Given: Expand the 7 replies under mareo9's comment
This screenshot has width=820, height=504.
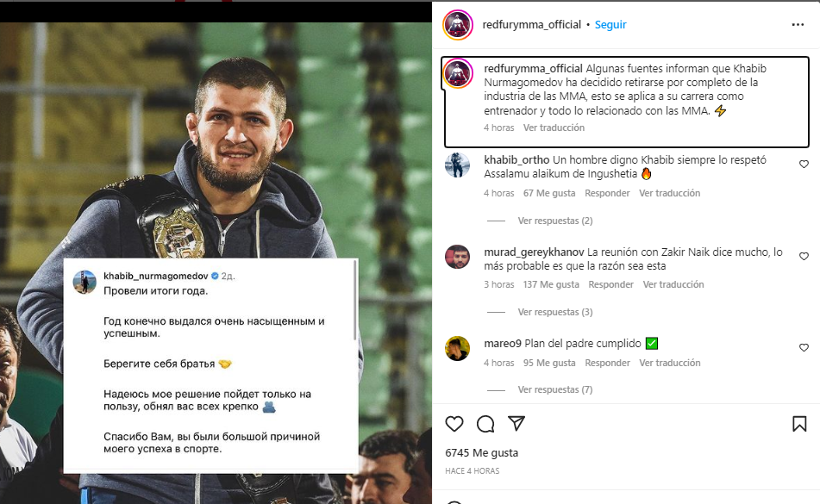Looking at the screenshot, I should pyautogui.click(x=554, y=390).
